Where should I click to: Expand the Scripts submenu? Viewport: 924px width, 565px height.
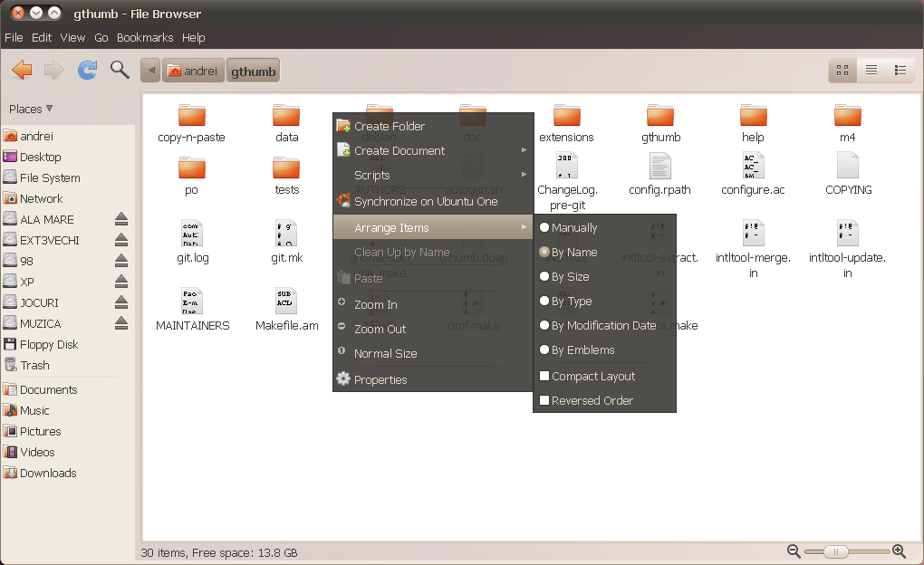click(371, 176)
